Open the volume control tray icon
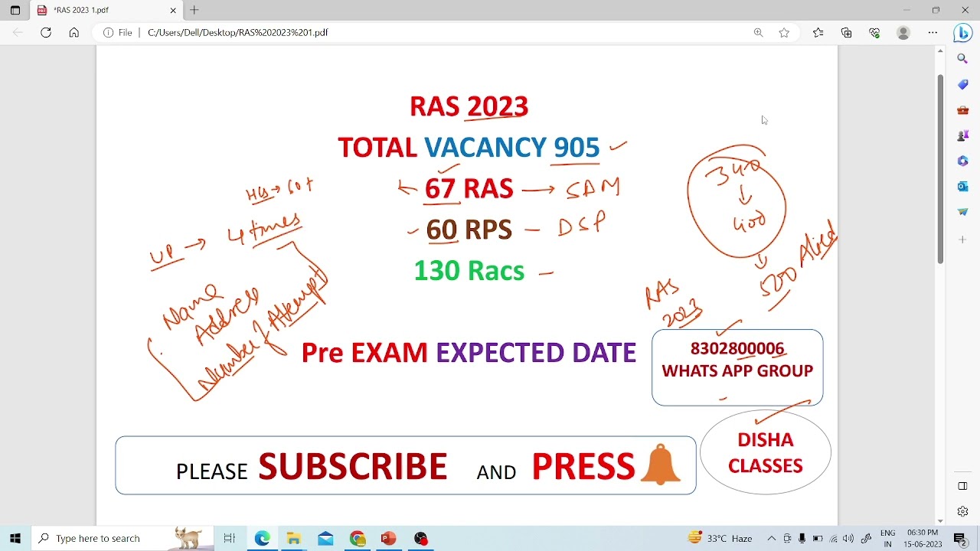Viewport: 980px width, 551px height. [x=848, y=538]
